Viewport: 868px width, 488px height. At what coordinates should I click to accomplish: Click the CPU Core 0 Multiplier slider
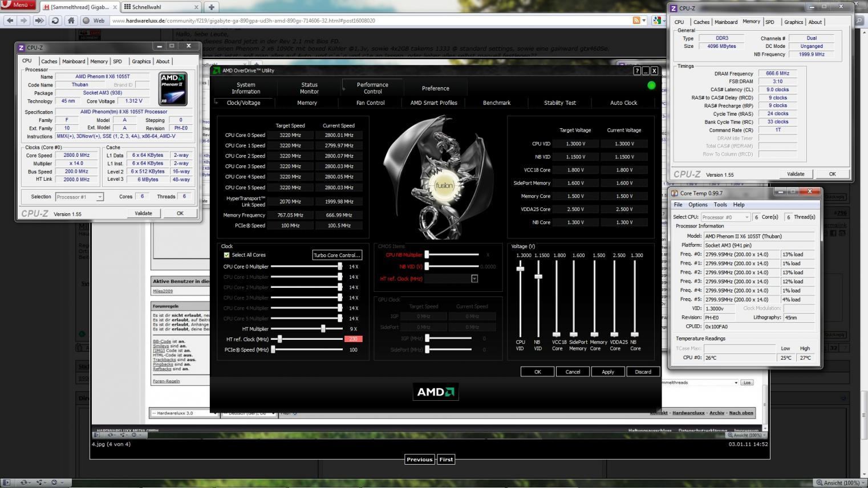306,266
